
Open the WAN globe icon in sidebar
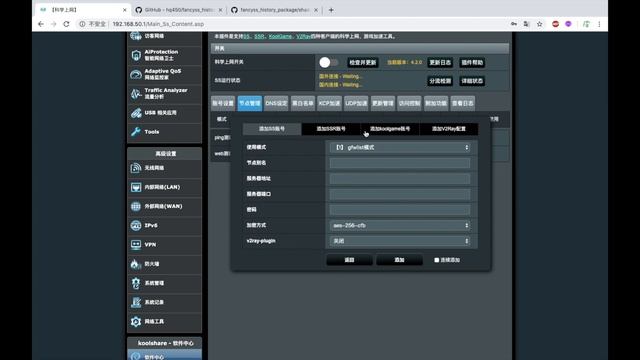(x=136, y=206)
